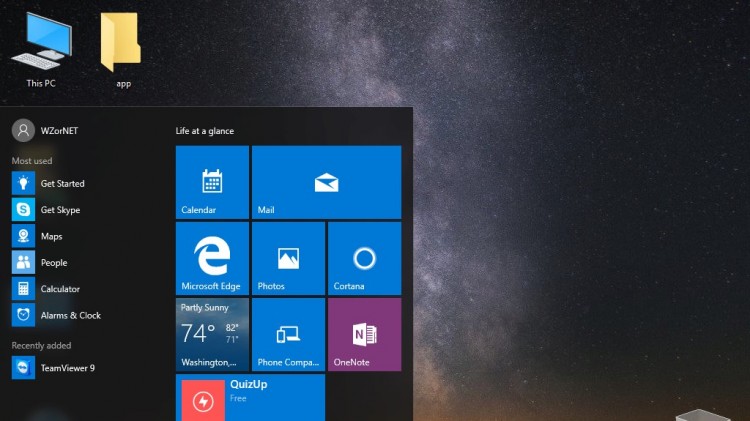Open the Partly Sunny weather tile
The width and height of the screenshot is (750, 421).
212,334
